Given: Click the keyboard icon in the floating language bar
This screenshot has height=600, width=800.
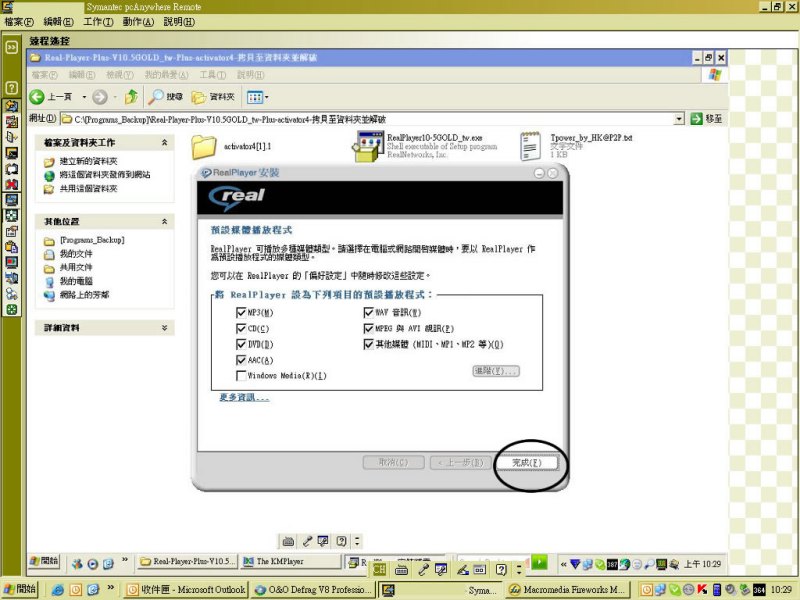Looking at the screenshot, I should click(288, 541).
